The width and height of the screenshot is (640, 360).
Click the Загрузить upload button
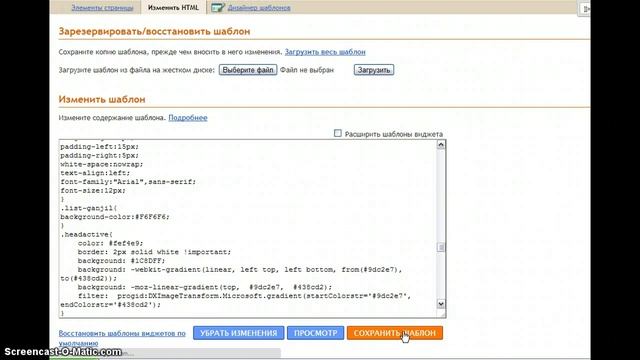[x=374, y=70]
